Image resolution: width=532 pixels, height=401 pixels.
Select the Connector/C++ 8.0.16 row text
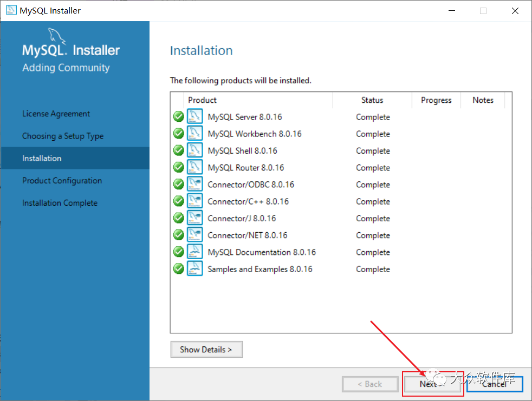[x=248, y=202]
